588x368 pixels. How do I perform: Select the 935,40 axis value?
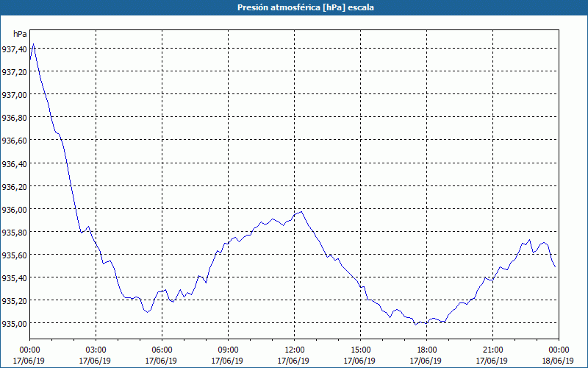pos(14,278)
